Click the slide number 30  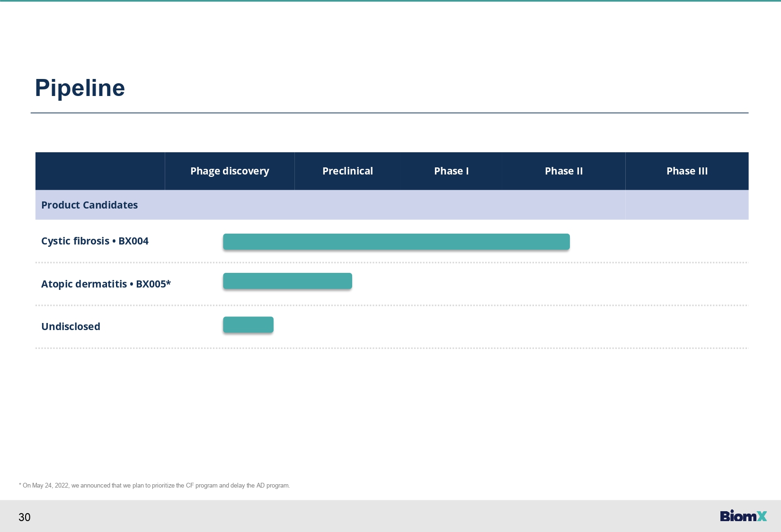coord(25,517)
